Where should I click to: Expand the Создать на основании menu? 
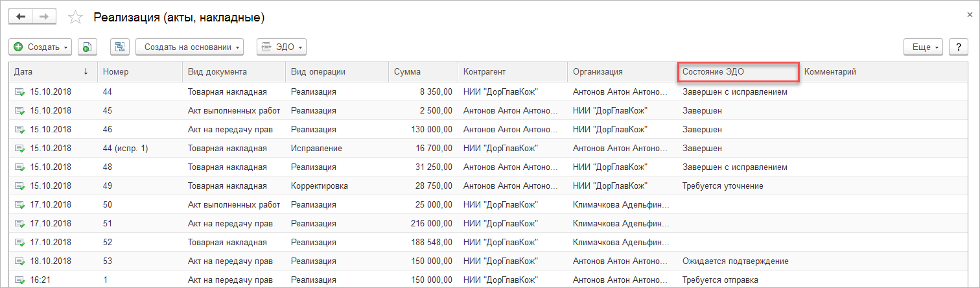[x=189, y=47]
